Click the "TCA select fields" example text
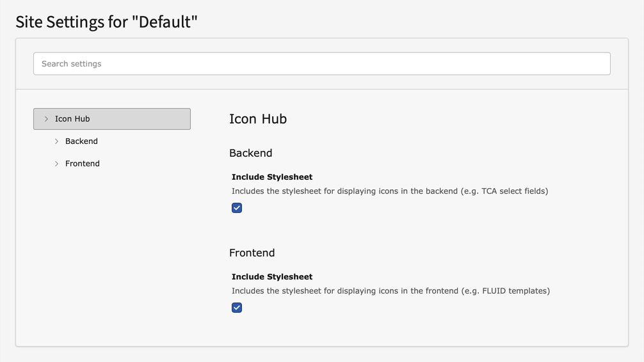 513,191
